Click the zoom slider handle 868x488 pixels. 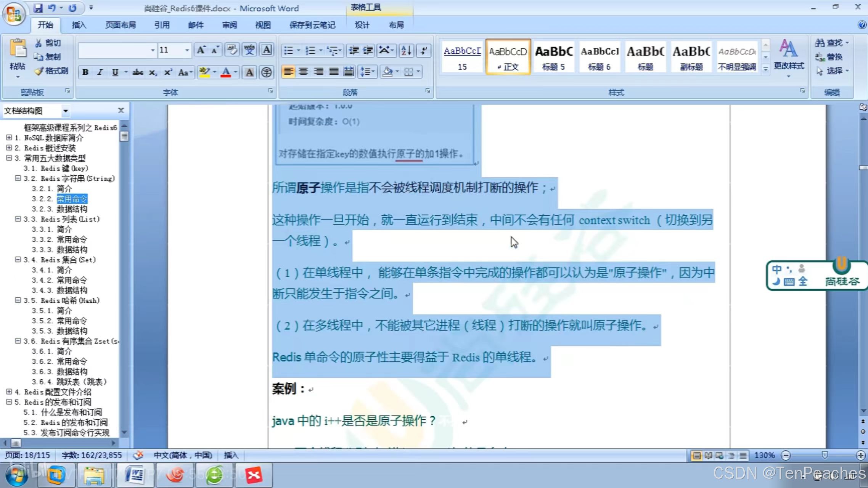click(825, 455)
